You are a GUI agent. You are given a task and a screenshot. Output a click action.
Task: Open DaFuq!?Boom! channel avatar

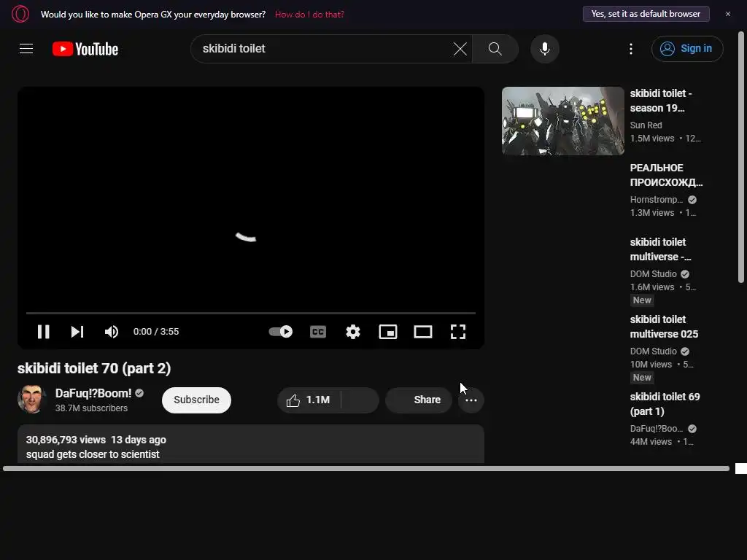31,399
